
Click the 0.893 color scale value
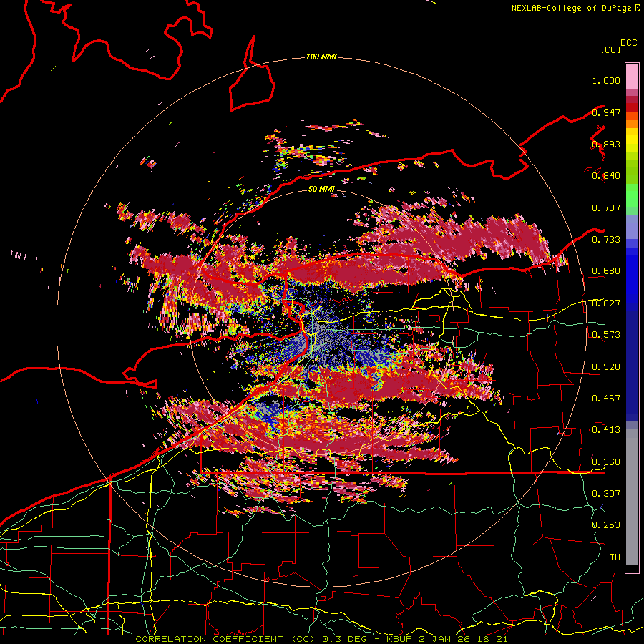[x=606, y=144]
